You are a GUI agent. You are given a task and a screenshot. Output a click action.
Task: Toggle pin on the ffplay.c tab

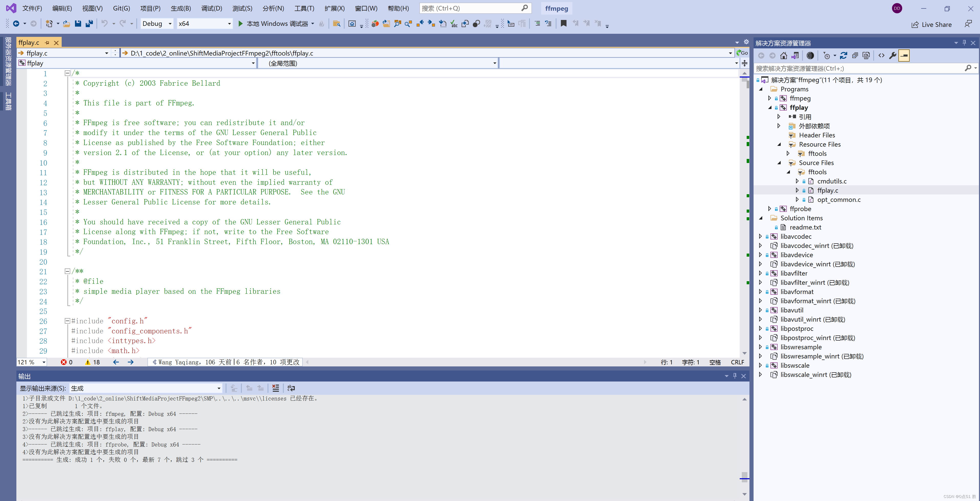point(47,43)
